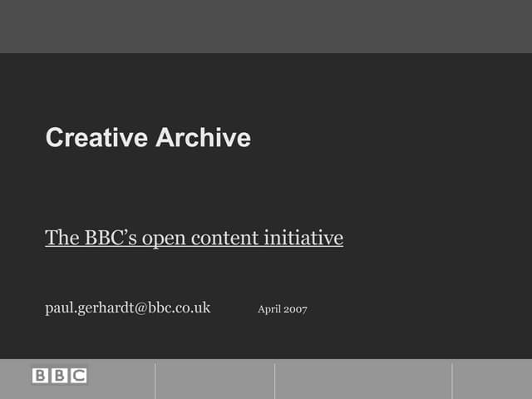Click the empty footer section right of center
The image size is (532, 399).
363,380
